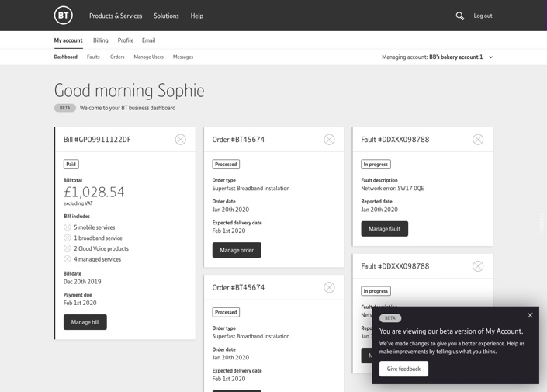Viewport: 547px width, 392px height.
Task: Click the £1,028.54 bill total
Action: pos(94,192)
